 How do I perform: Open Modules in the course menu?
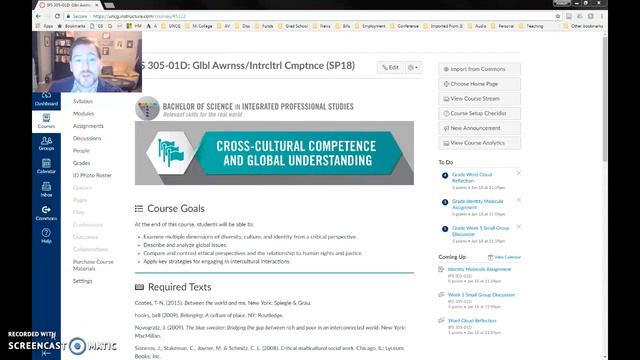click(83, 113)
